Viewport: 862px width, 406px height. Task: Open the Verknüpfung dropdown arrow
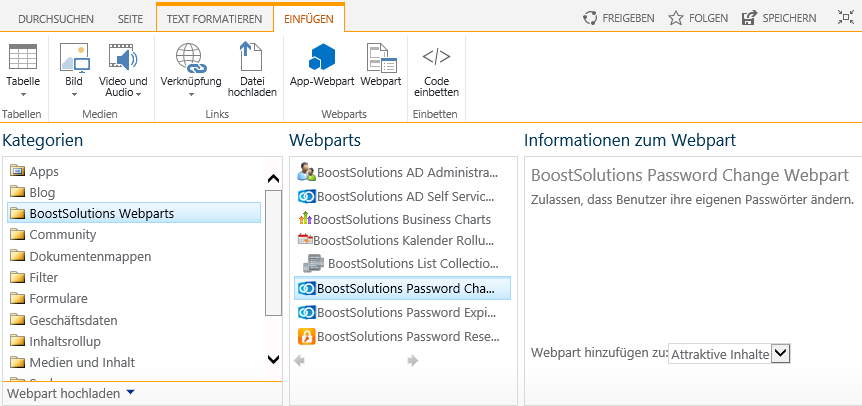tap(191, 94)
